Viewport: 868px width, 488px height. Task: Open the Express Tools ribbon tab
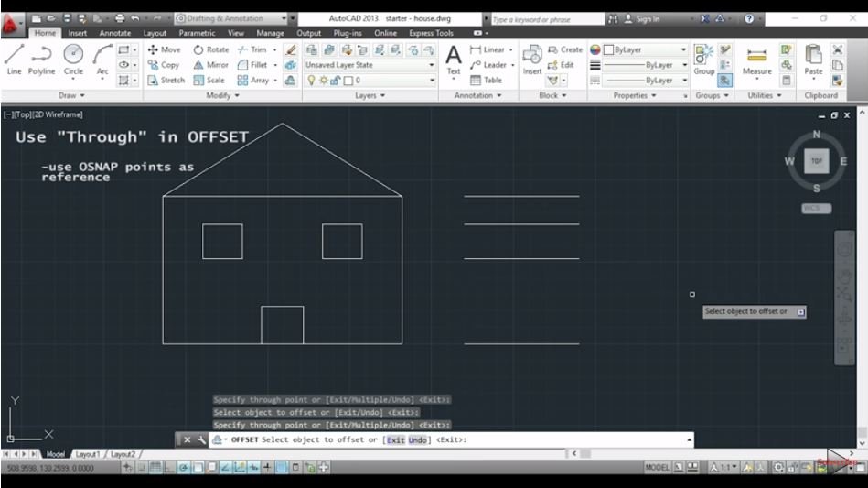431,33
